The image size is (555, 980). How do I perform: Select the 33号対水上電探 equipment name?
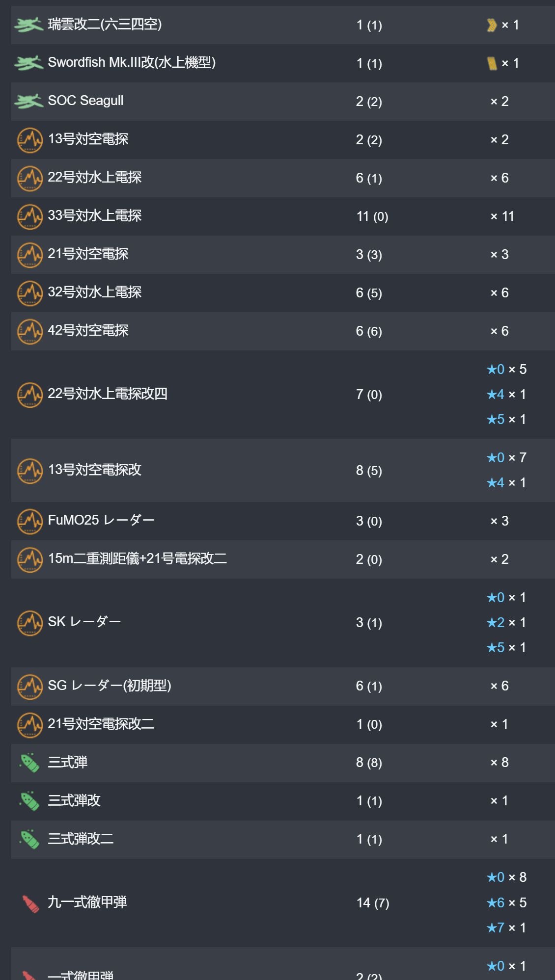coord(95,215)
